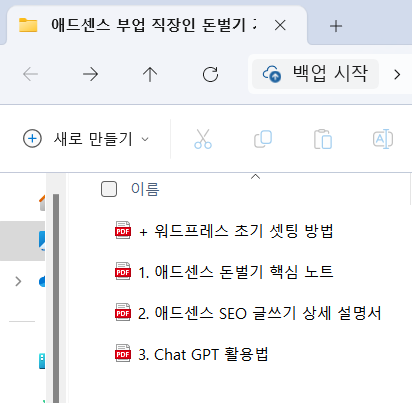Go forward with the right arrow
This screenshot has height=403, width=412.
90,74
